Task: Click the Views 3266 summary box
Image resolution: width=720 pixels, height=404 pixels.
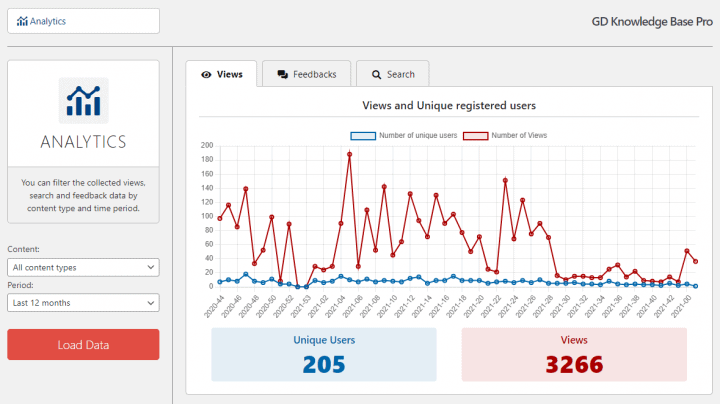Action: coord(574,354)
